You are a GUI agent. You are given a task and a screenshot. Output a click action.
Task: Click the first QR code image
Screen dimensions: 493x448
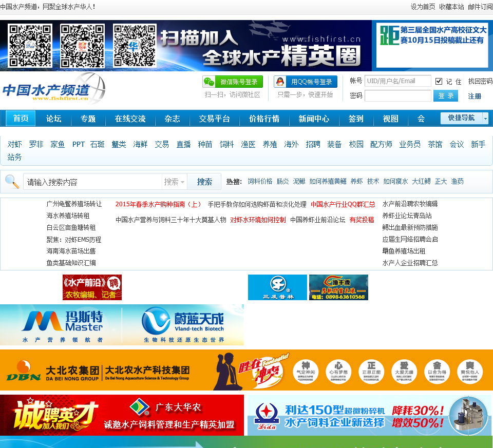click(30, 46)
